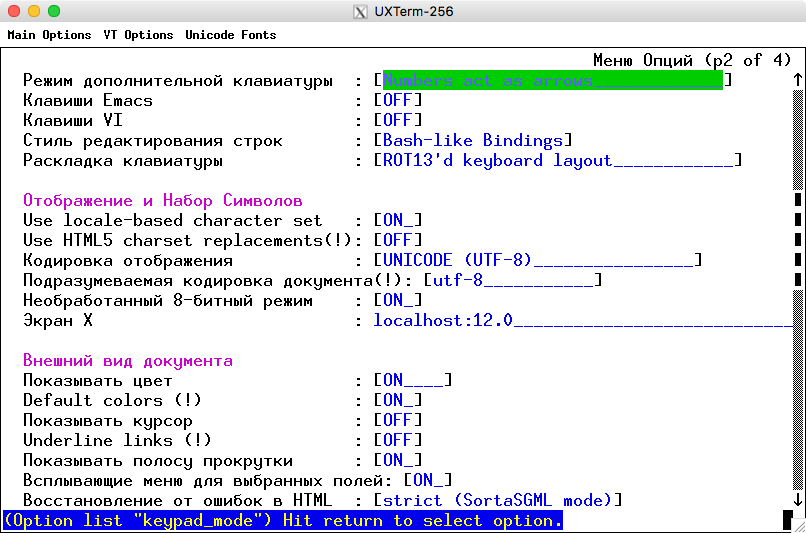
Task: Toggle the Клавиши Emacs OFF option
Action: (x=398, y=100)
